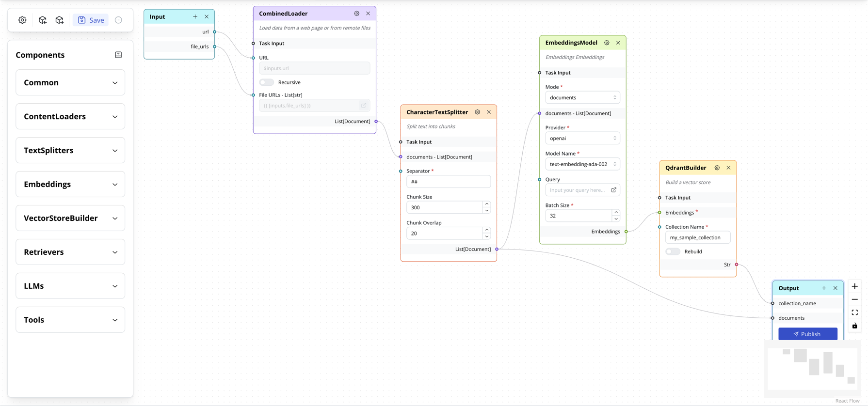Expand the Retrievers section
868x406 pixels.
click(70, 252)
